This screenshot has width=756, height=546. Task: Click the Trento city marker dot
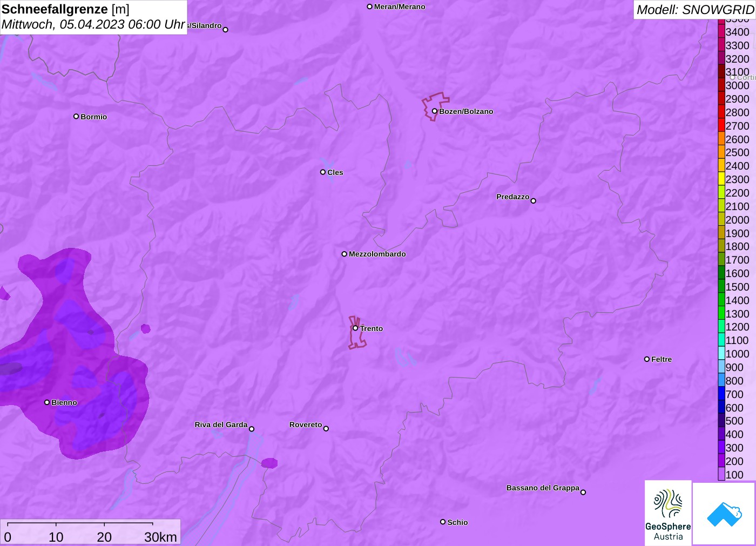(x=355, y=328)
